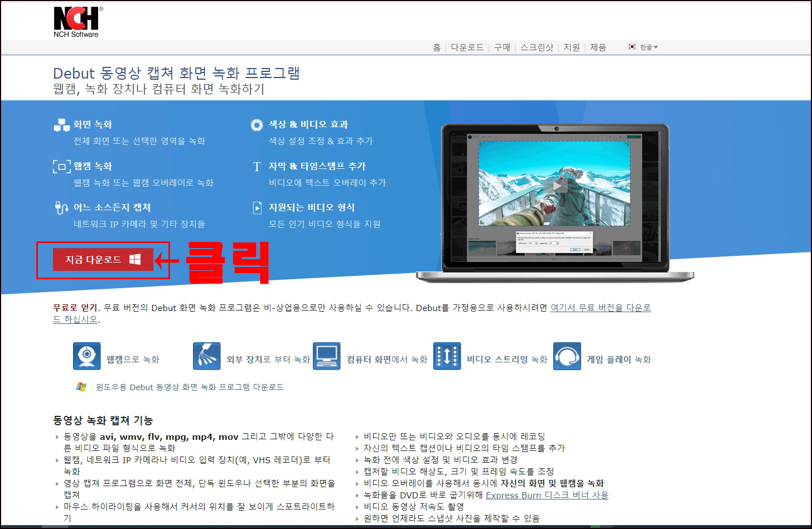The height and width of the screenshot is (529, 812).
Task: Click the film strip icon for 비디오 스트리밍
Action: click(x=447, y=356)
